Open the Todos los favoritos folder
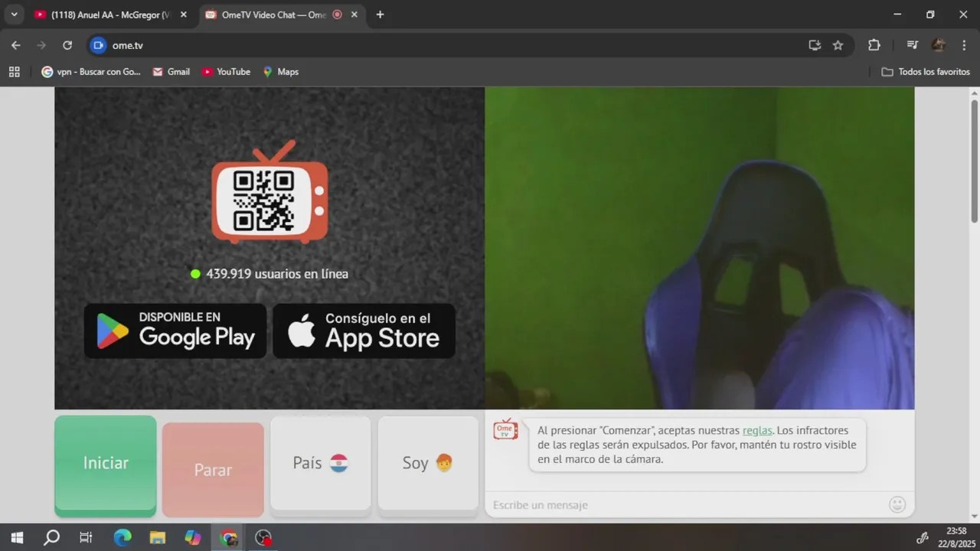The width and height of the screenshot is (980, 551). pos(926,72)
